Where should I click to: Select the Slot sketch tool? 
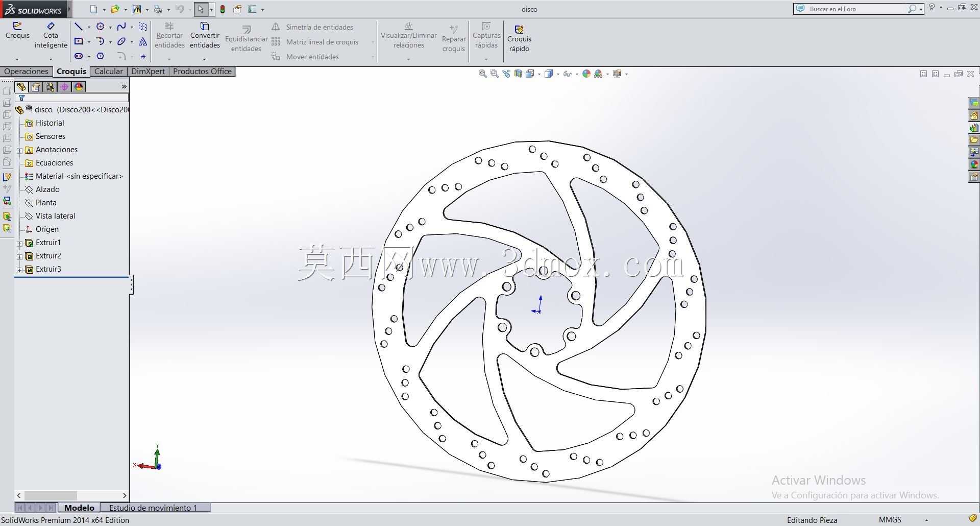tap(79, 56)
